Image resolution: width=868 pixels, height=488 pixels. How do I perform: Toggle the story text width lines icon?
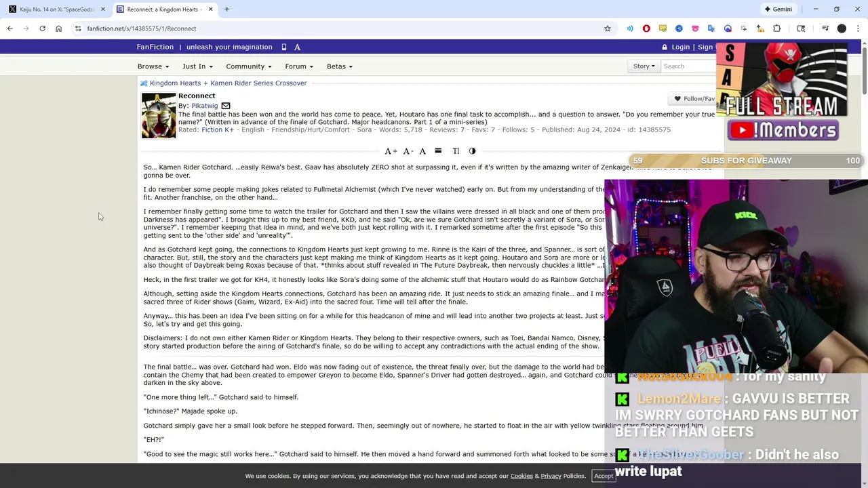pyautogui.click(x=438, y=151)
